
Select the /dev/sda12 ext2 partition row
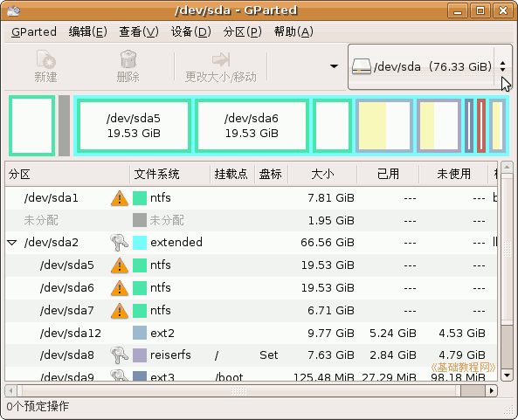tap(251, 334)
